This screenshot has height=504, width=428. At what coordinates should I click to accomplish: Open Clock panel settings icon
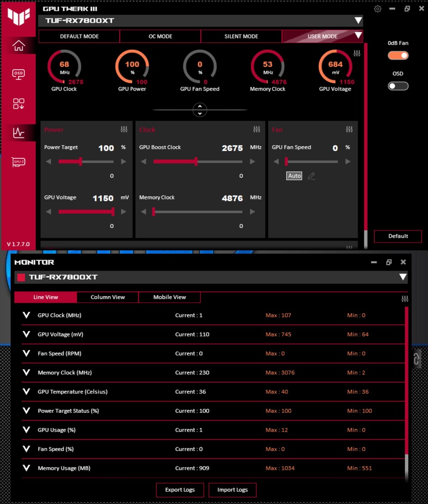[x=257, y=129]
